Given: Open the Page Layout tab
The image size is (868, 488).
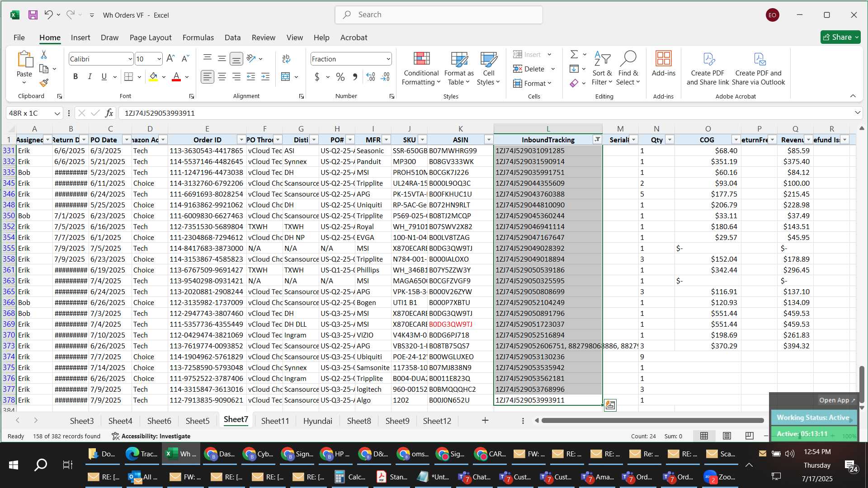Looking at the screenshot, I should pos(151,38).
